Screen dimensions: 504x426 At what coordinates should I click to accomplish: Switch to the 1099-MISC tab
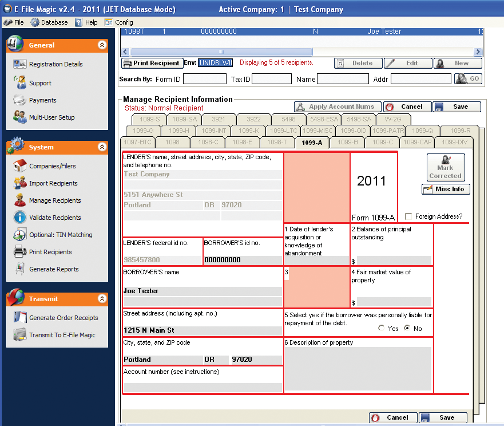pyautogui.click(x=318, y=131)
